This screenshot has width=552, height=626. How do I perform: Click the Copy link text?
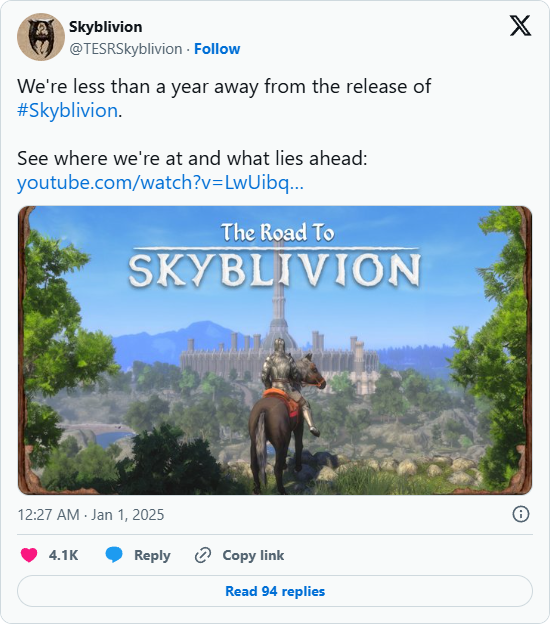[x=253, y=556]
